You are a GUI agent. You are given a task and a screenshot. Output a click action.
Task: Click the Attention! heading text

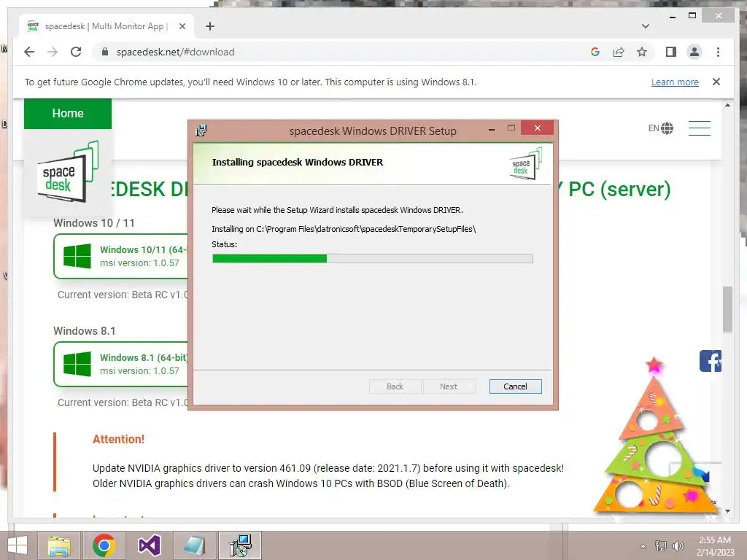119,439
